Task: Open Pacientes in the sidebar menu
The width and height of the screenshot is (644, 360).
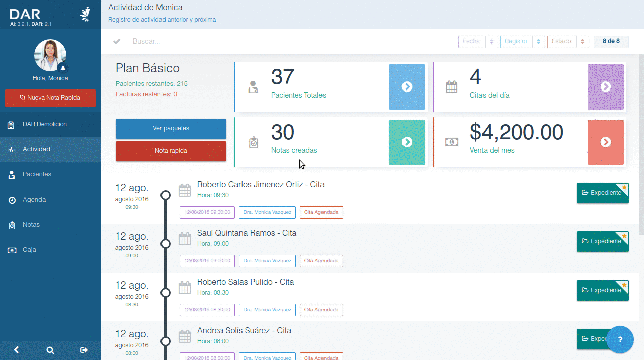Action: (50, 174)
